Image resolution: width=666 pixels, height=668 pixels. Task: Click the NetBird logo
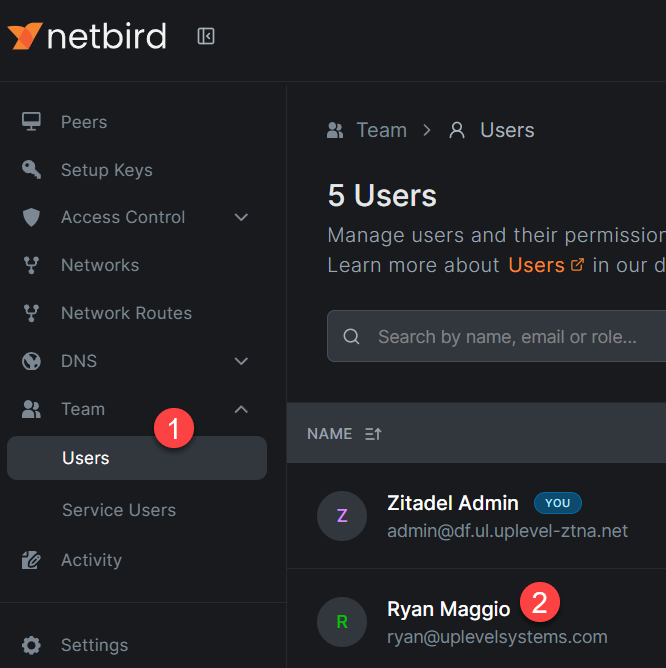[x=87, y=37]
